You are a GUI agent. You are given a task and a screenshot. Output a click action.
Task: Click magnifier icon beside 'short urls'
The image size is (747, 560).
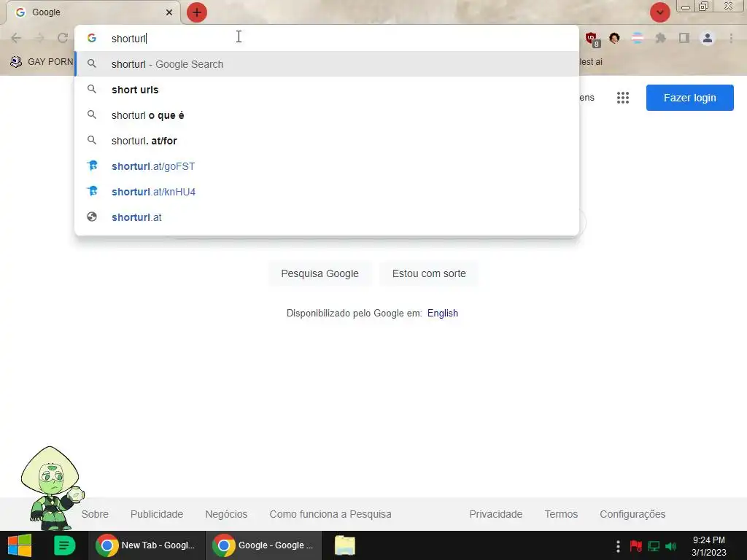[92, 90]
